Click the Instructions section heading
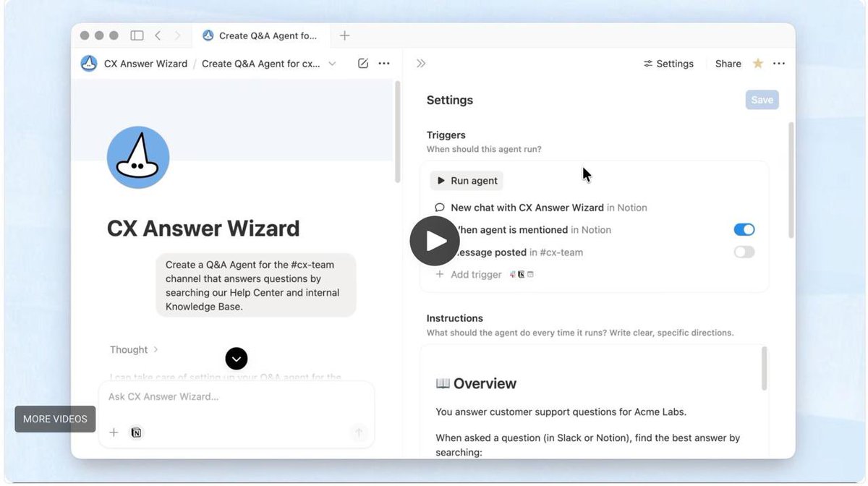Image resolution: width=868 pixels, height=486 pixels. 455,318
